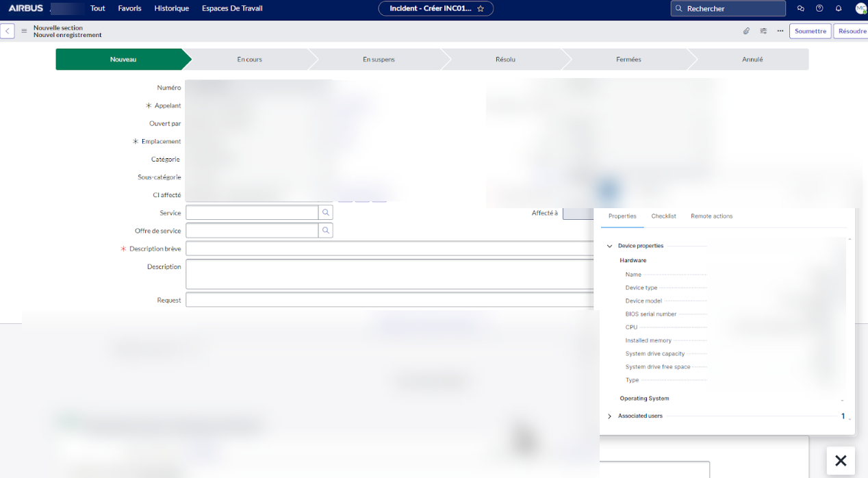
Task: Open the chat conversations icon
Action: pos(800,9)
